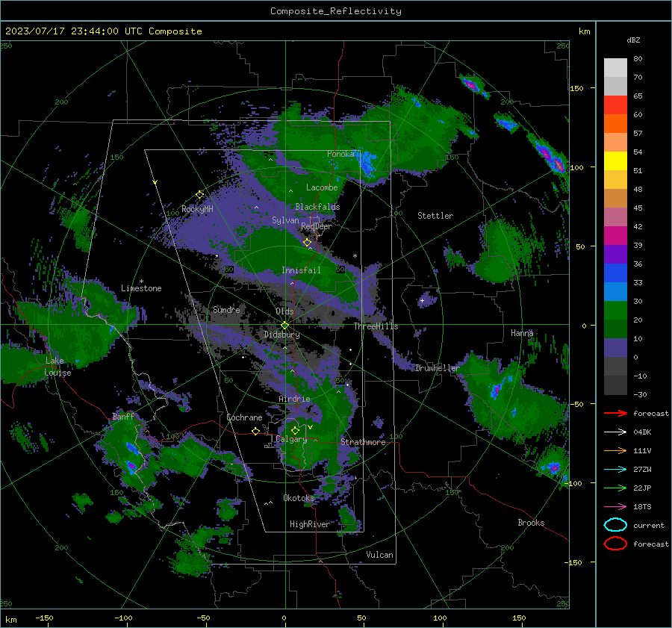Screen dimensions: 672x628
Task: Select the dark orange 57-60 dBZ swatch
Action: pyautogui.click(x=615, y=123)
